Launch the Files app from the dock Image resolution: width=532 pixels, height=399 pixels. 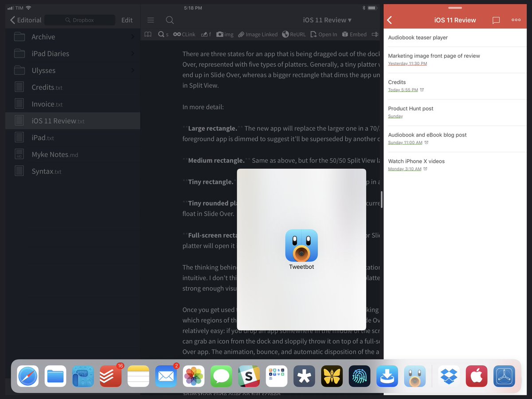point(55,376)
